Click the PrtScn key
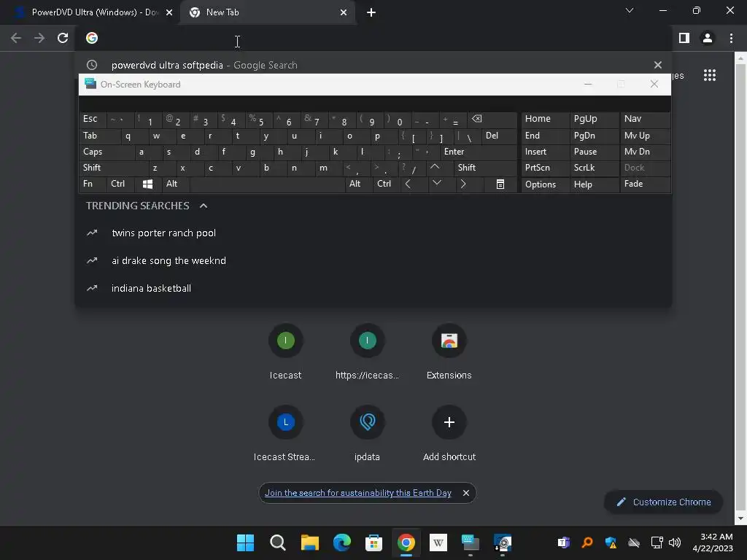Viewport: 747px width, 560px height. [x=545, y=168]
